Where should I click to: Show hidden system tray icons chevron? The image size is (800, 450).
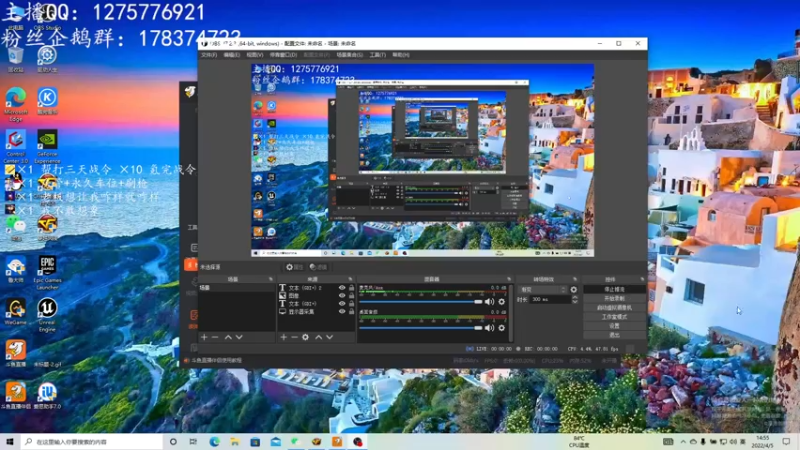tap(683, 441)
